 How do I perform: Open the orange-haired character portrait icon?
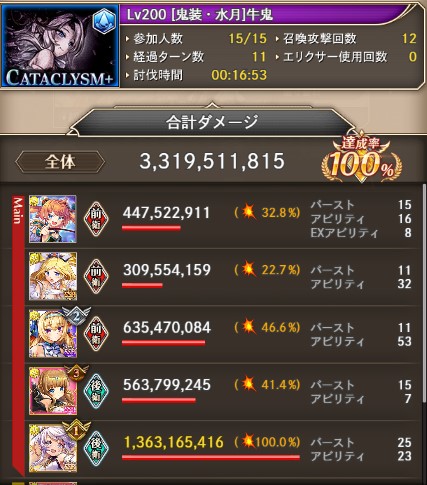click(53, 219)
